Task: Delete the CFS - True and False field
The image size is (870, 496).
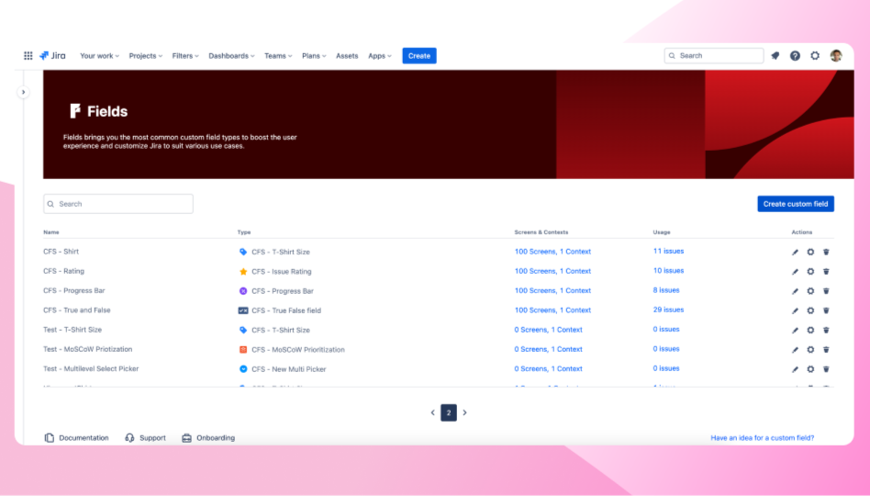Action: [x=826, y=311]
